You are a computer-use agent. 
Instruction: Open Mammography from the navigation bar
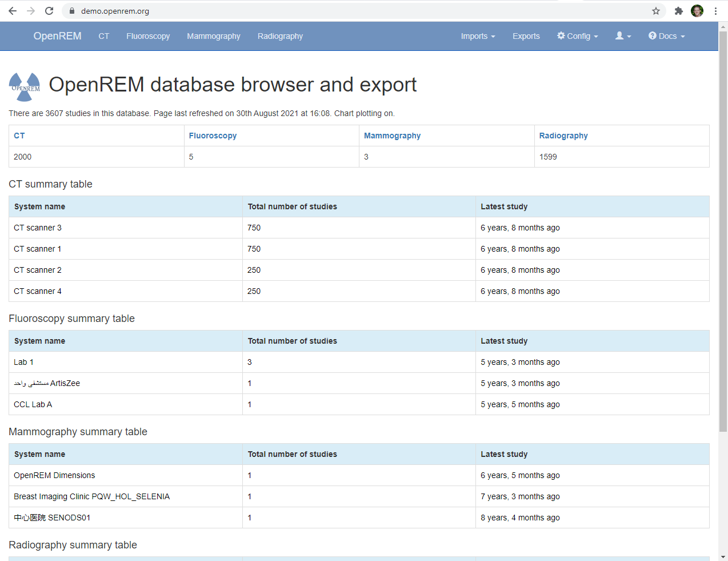click(213, 36)
